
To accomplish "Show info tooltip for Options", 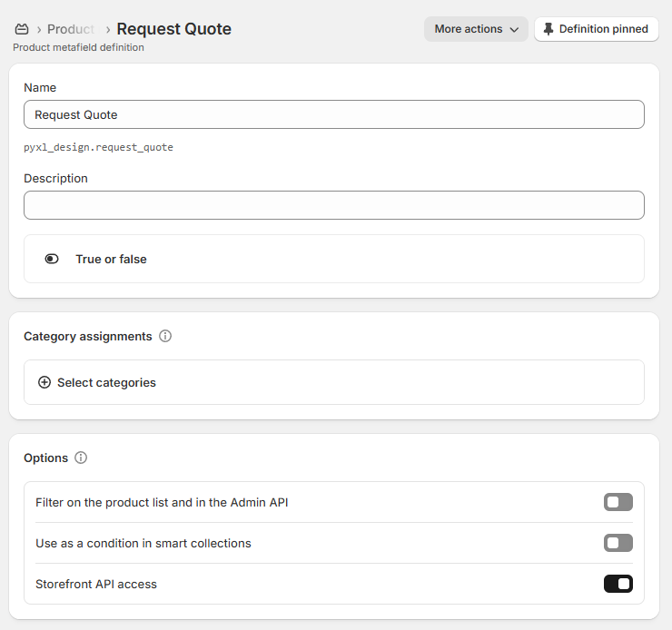I will tap(81, 458).
